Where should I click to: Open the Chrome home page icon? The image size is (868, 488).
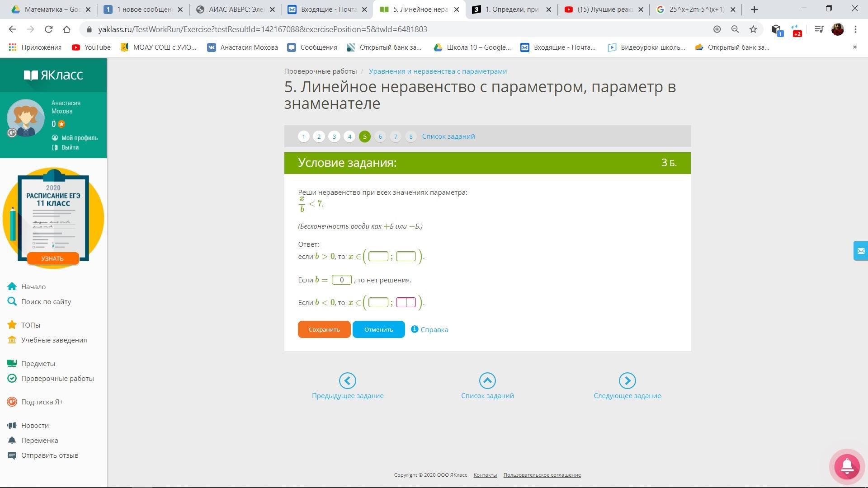[66, 29]
